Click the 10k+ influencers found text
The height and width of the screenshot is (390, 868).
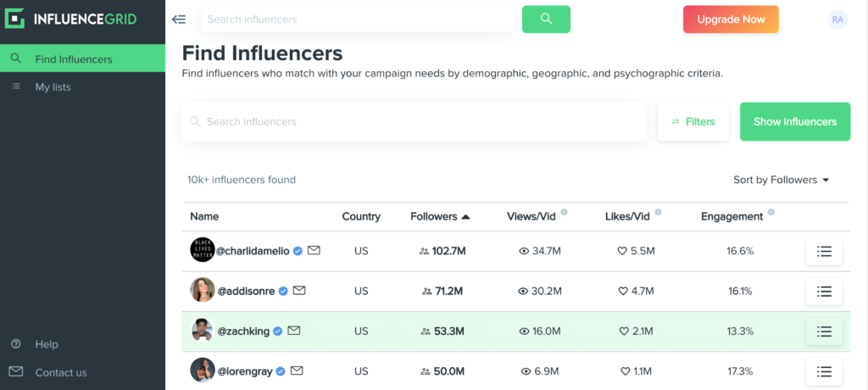click(x=242, y=180)
